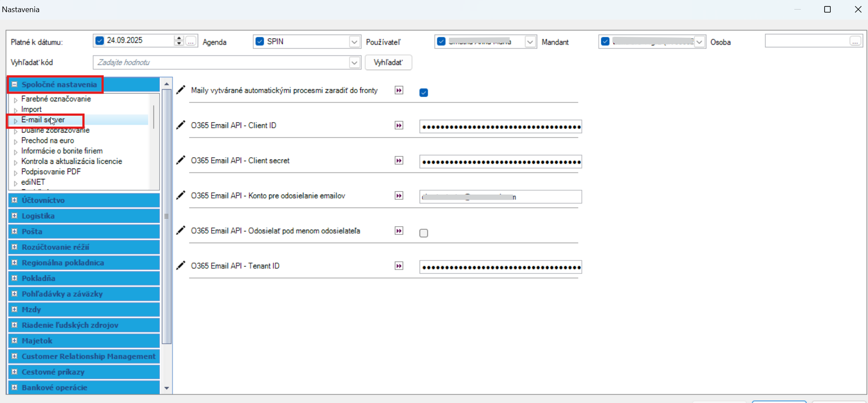Open the Agenda SPIN dropdown
Image resolution: width=868 pixels, height=403 pixels.
pos(354,42)
